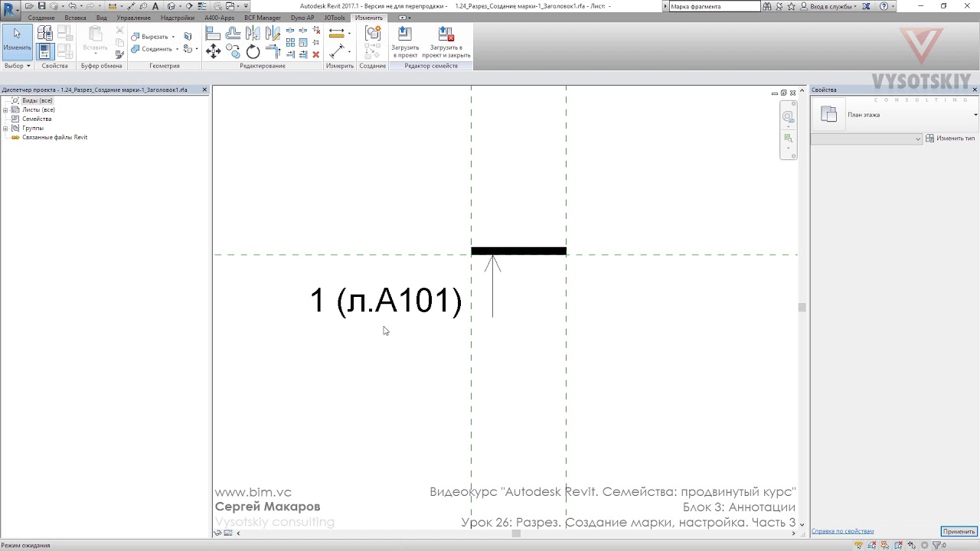Click the Match type properties brush icon
Image resolution: width=980 pixels, height=551 pixels.
tap(119, 54)
